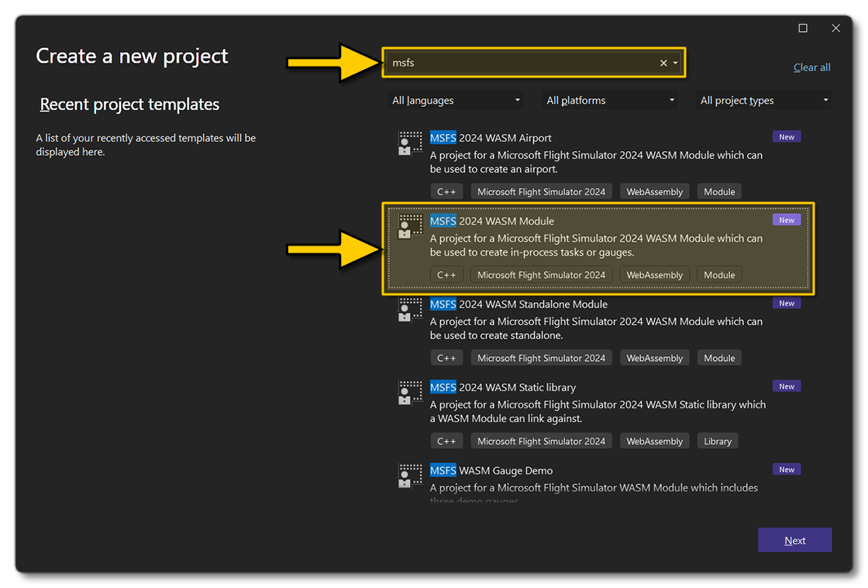Click the WebAssembly tag under WASM Airport
Viewport: 868px width, 588px height.
[654, 192]
